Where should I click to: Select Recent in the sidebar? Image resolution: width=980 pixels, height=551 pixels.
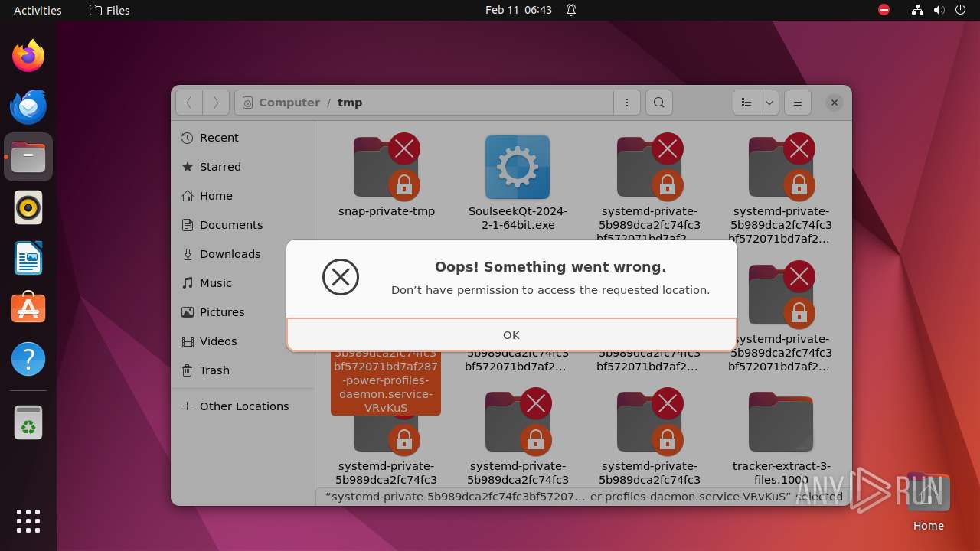click(244, 138)
